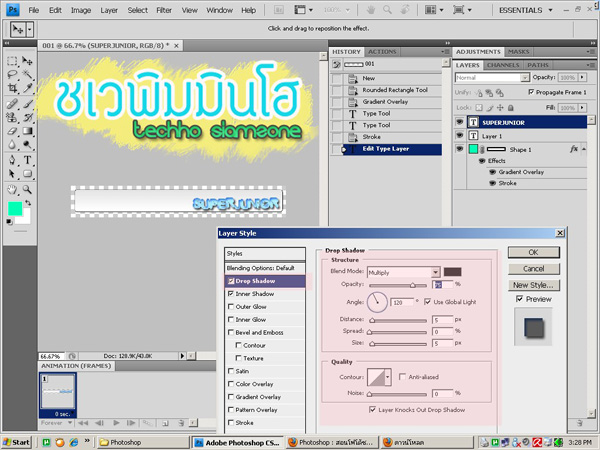The height and width of the screenshot is (450, 600).
Task: Toggle Inner Shadow style checkbox
Action: pos(231,294)
